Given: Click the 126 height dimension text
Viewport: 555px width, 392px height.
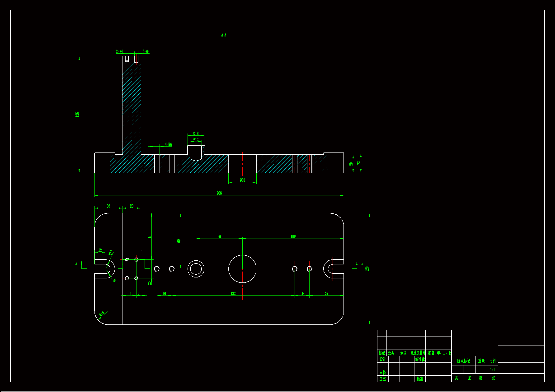Looking at the screenshot, I should coord(77,115).
